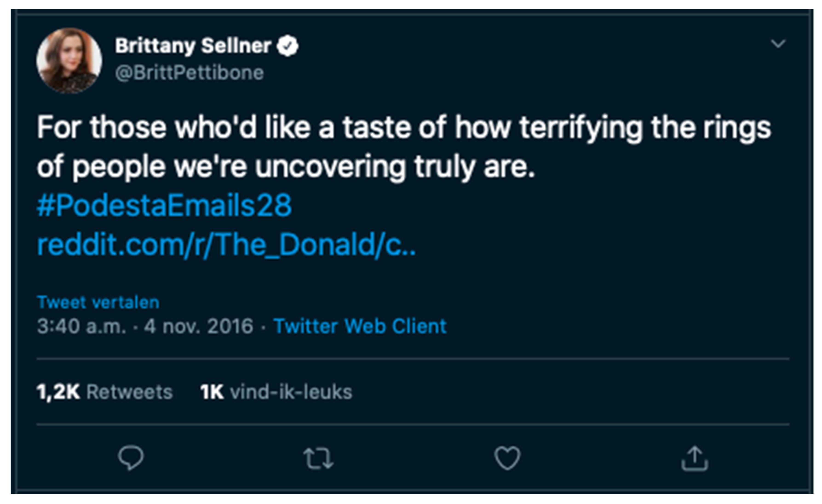Follow the reddit.com/r/The_Donald link
Screen dimensions: 822x504
tap(226, 245)
